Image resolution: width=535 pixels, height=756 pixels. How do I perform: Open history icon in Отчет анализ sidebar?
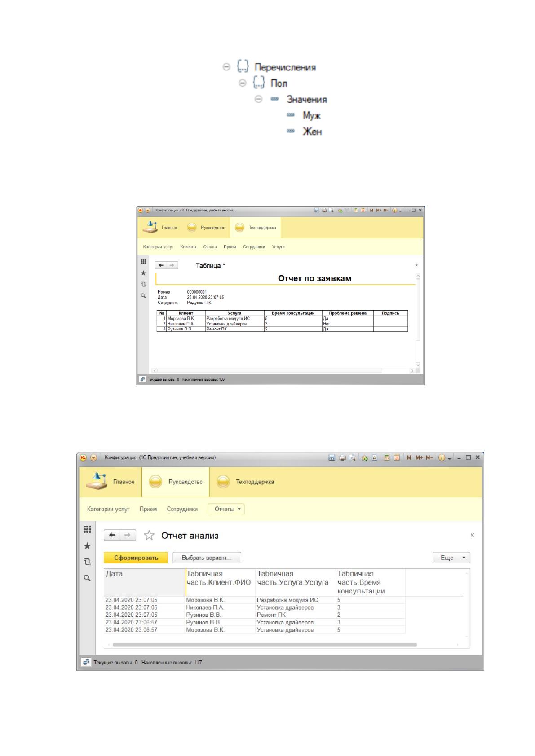(87, 562)
